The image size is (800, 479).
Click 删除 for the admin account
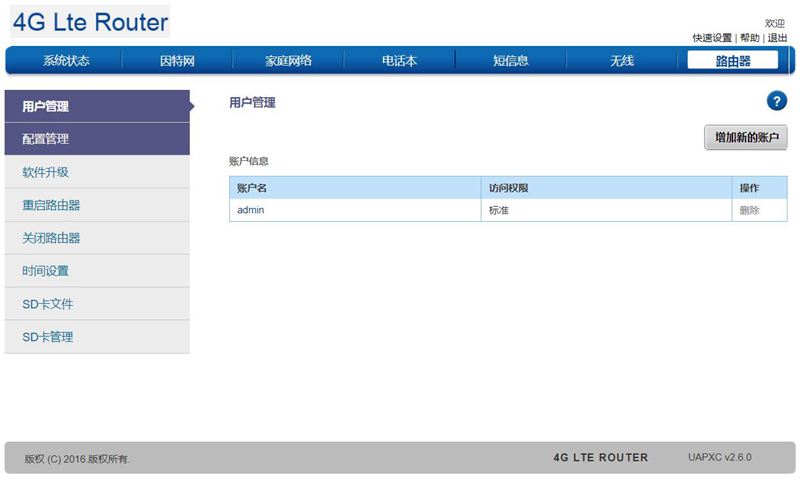(749, 210)
